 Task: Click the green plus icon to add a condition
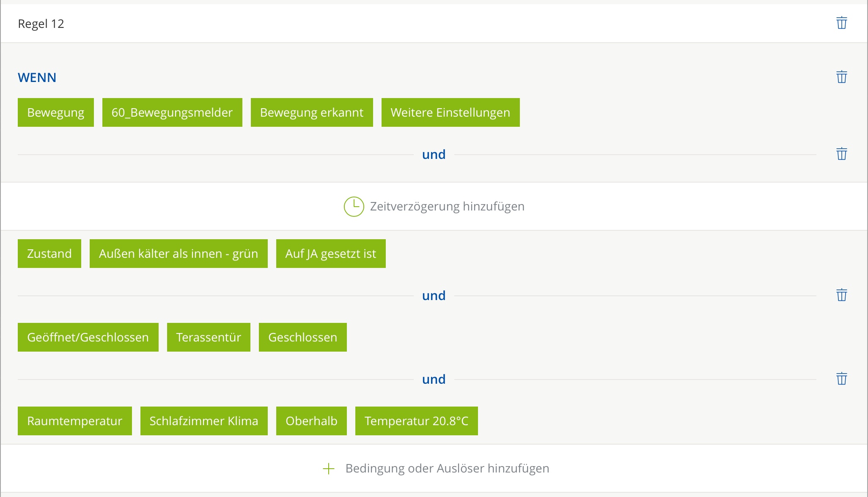pyautogui.click(x=329, y=469)
